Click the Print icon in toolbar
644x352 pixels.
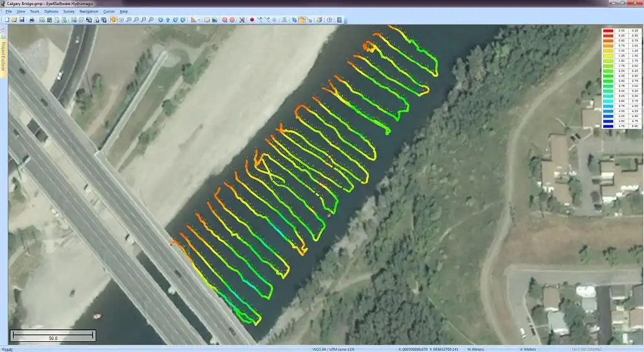(31, 19)
